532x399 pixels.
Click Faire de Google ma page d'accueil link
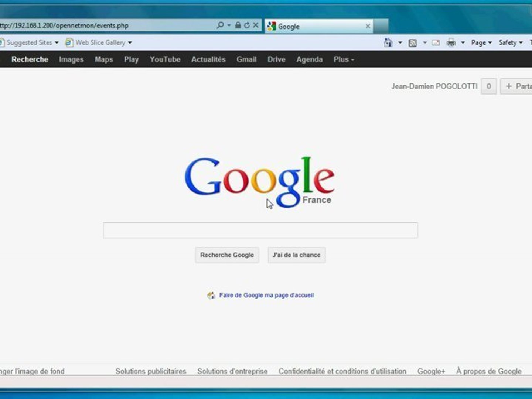(x=266, y=295)
